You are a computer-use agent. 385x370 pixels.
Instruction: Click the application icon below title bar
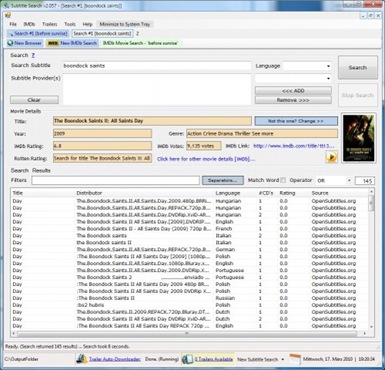click(x=8, y=15)
